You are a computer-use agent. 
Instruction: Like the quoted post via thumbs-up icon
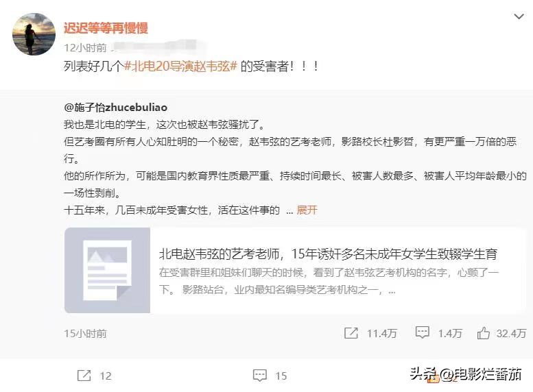click(x=483, y=333)
